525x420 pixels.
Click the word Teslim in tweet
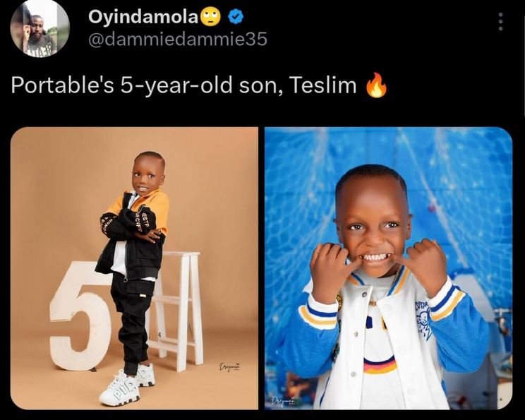coord(322,85)
